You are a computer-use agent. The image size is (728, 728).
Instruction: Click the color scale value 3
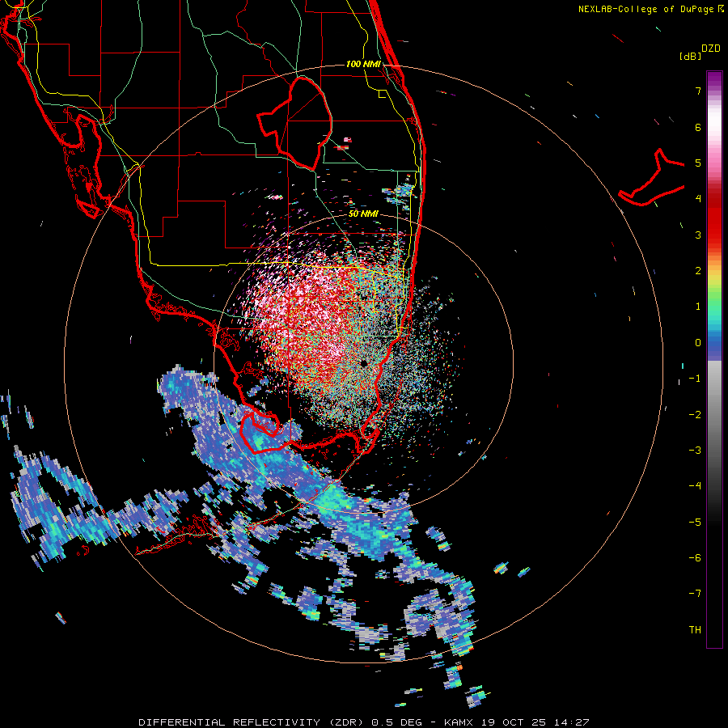click(x=698, y=235)
